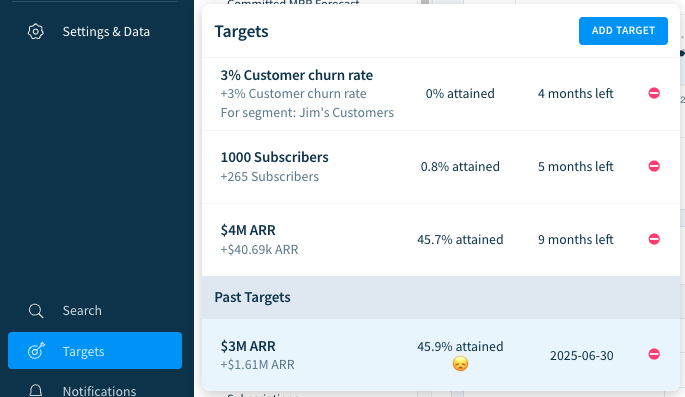Remove the 3% Customer churn rate target

tap(654, 93)
